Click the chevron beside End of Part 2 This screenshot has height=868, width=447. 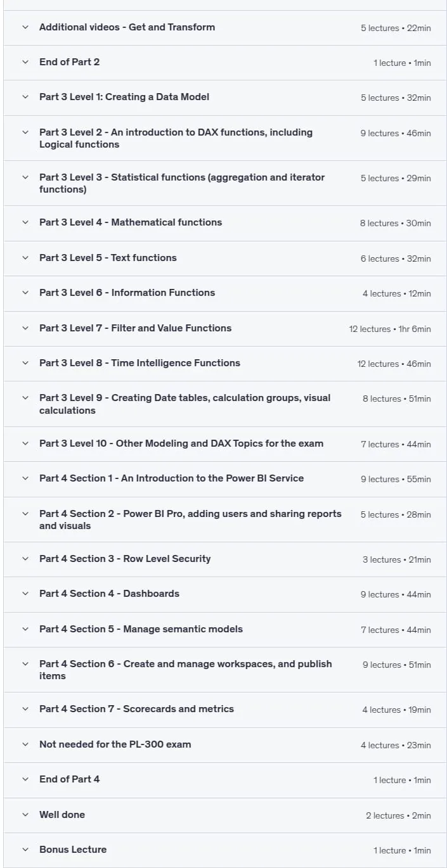pyautogui.click(x=25, y=62)
